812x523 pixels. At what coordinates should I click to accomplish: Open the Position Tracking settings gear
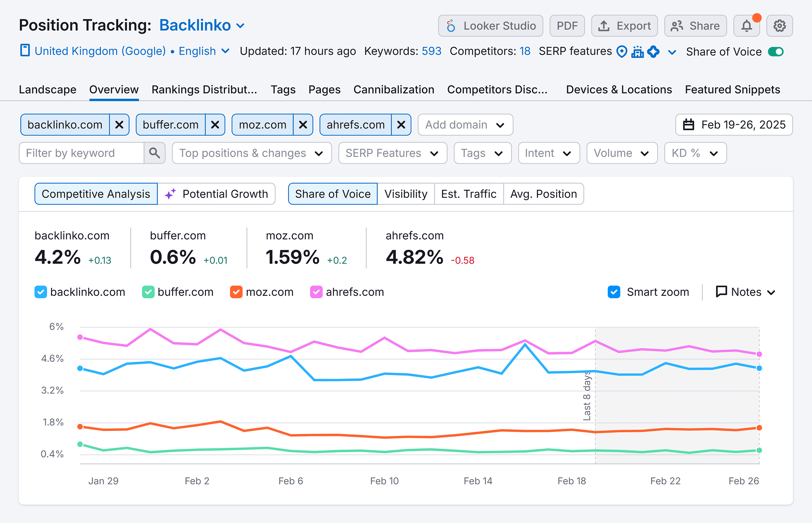point(780,25)
